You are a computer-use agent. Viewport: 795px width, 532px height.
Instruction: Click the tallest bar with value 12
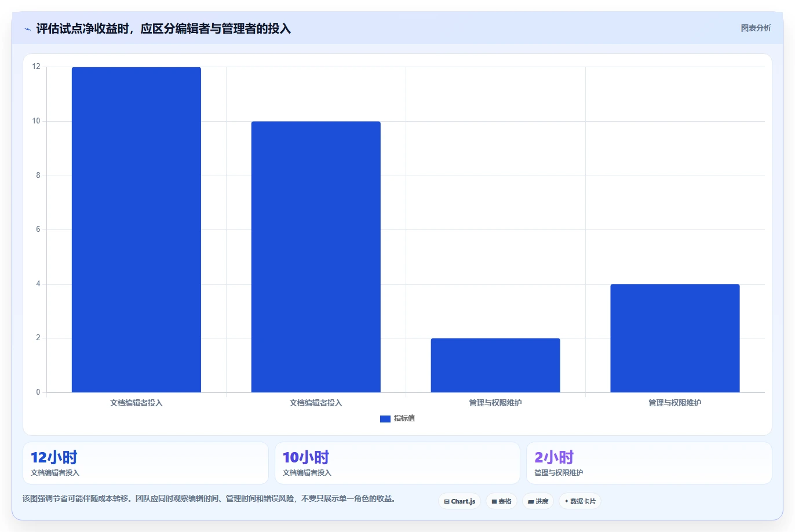136,229
